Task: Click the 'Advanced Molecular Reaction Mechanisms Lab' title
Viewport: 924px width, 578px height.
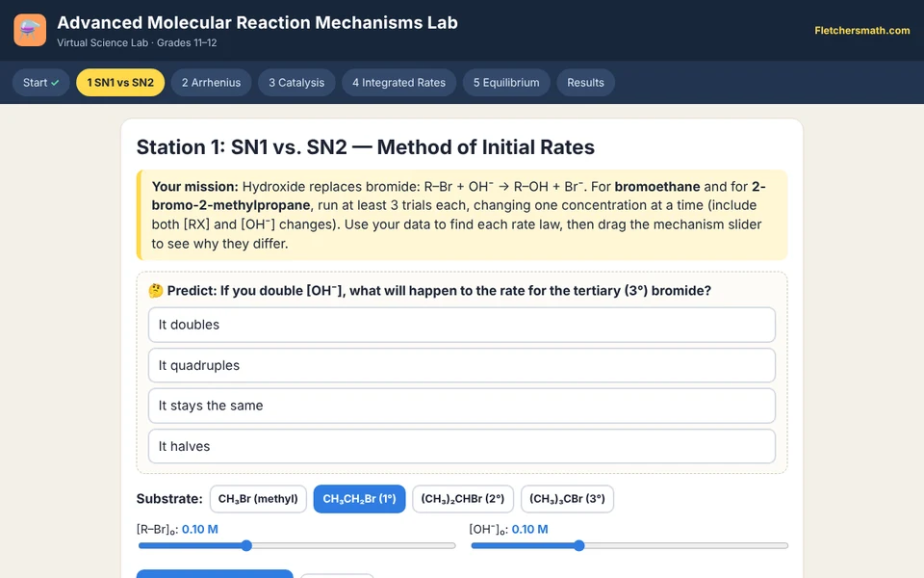Action: pyautogui.click(x=257, y=22)
